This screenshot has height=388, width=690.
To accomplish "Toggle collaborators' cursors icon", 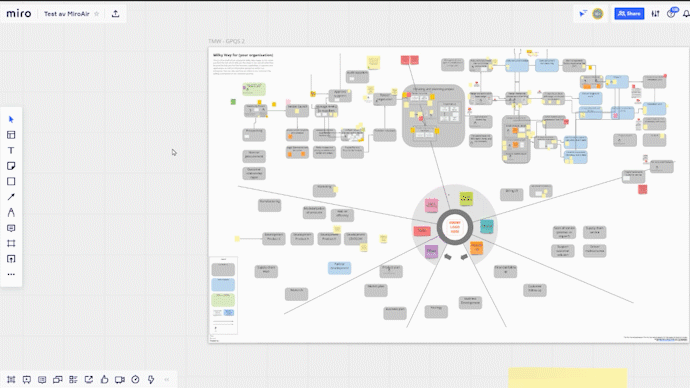I will [583, 14].
